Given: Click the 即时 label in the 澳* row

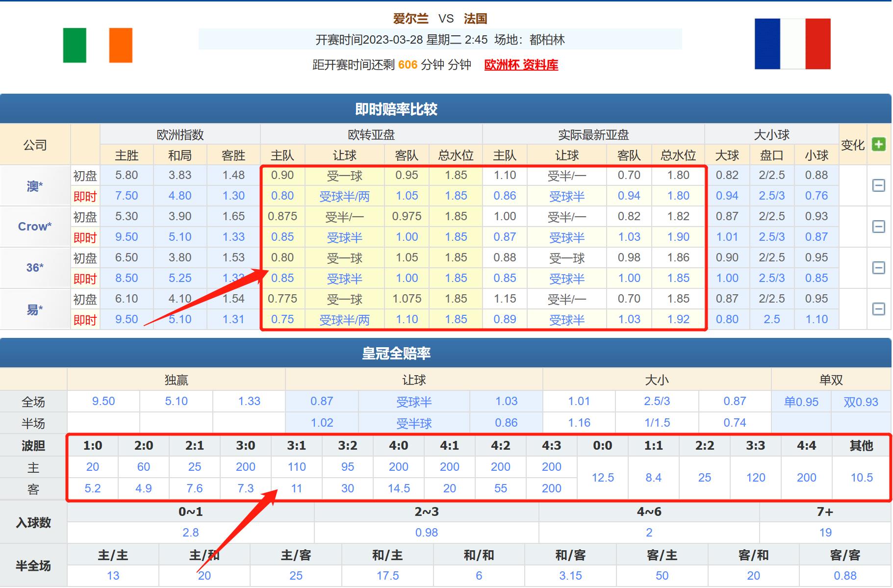Looking at the screenshot, I should point(85,196).
